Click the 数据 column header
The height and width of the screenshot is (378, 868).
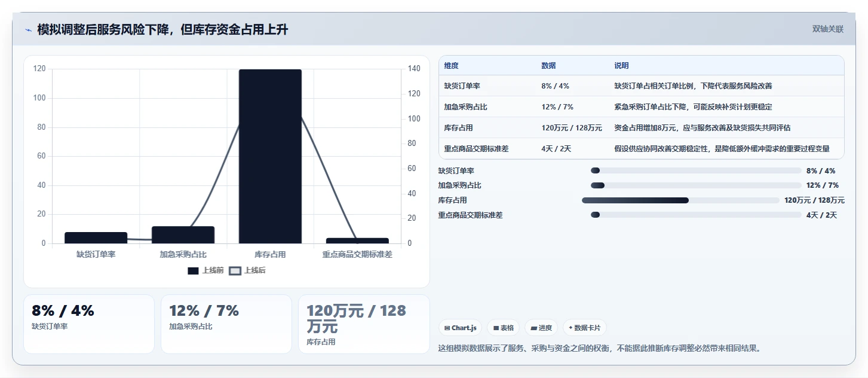coord(548,66)
